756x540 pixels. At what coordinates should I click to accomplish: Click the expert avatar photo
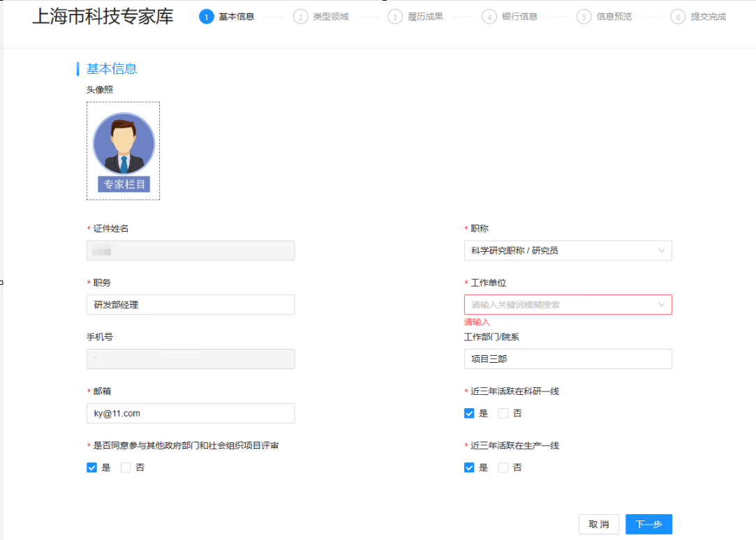pos(124,144)
